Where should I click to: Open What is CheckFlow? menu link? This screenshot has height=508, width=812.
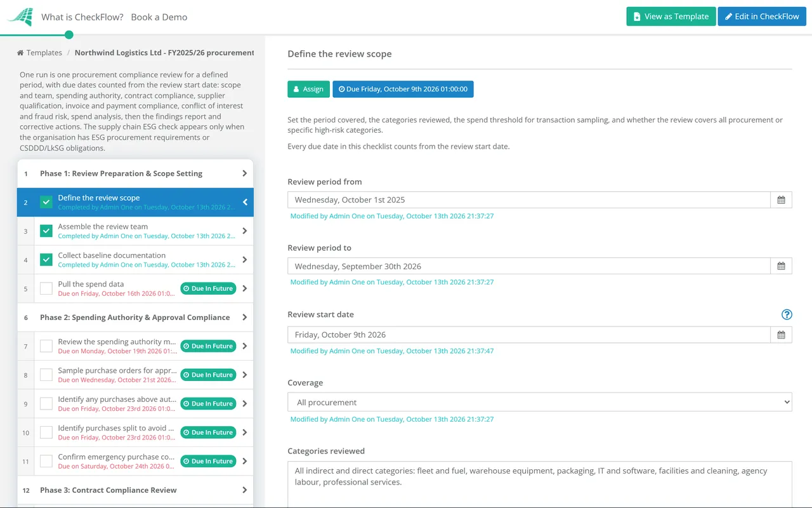[x=82, y=17]
